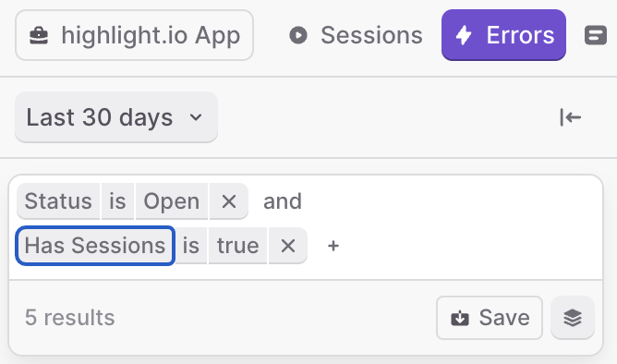This screenshot has height=364, width=617.
Task: Open the Errors tab
Action: [x=503, y=35]
